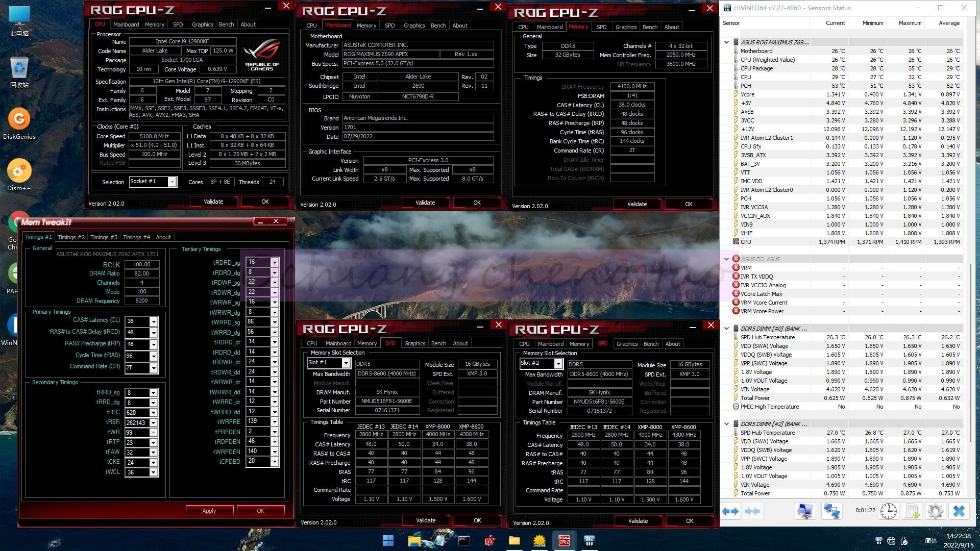Open tRFC dropdown in Mem TweakIt
This screenshot has width=980, height=551.
click(153, 413)
